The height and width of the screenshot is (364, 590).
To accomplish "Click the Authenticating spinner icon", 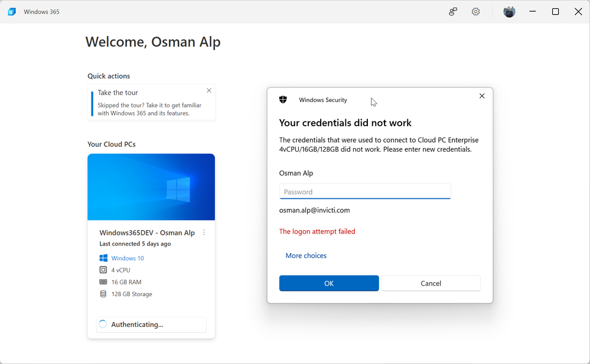I will coord(103,324).
